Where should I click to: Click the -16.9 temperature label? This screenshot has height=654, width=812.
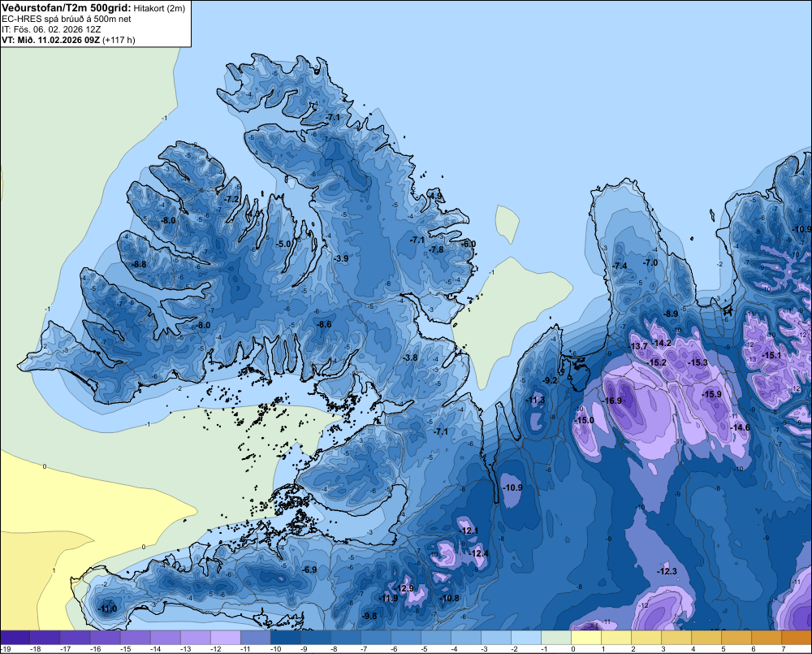[612, 401]
